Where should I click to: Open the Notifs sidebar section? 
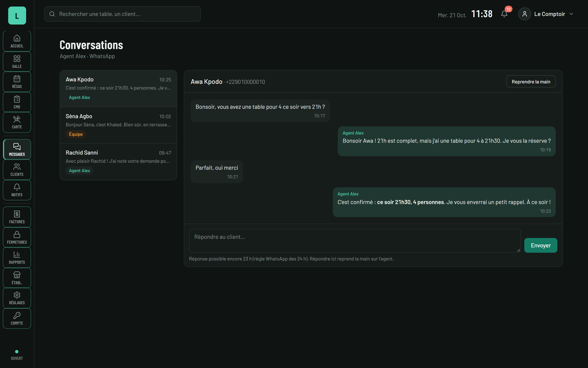17,190
